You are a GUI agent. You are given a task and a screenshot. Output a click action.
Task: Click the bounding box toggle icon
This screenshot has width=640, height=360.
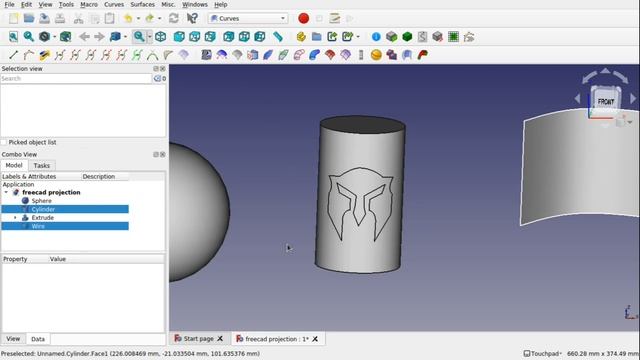click(65, 37)
